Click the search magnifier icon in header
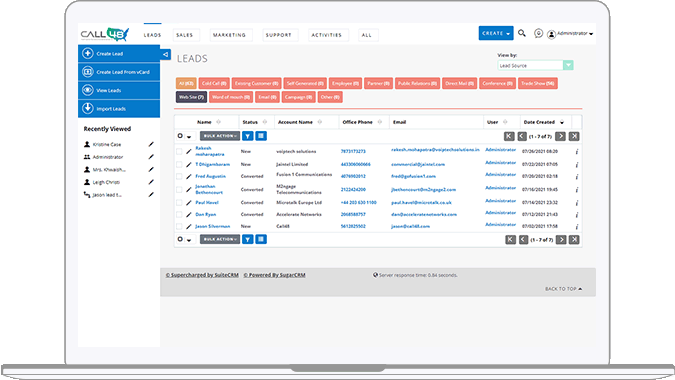 tap(522, 33)
